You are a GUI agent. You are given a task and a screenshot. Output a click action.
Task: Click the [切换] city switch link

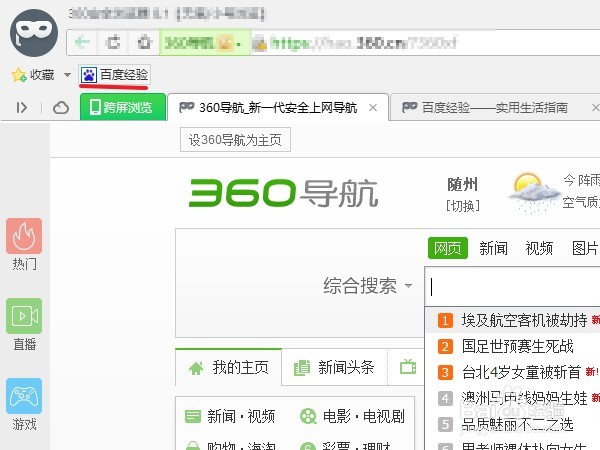pos(463,206)
